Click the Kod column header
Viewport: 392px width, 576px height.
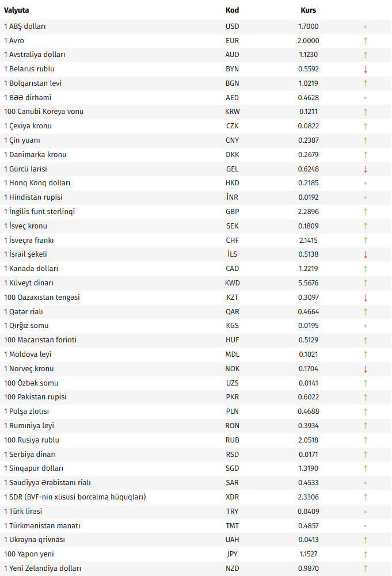232,10
